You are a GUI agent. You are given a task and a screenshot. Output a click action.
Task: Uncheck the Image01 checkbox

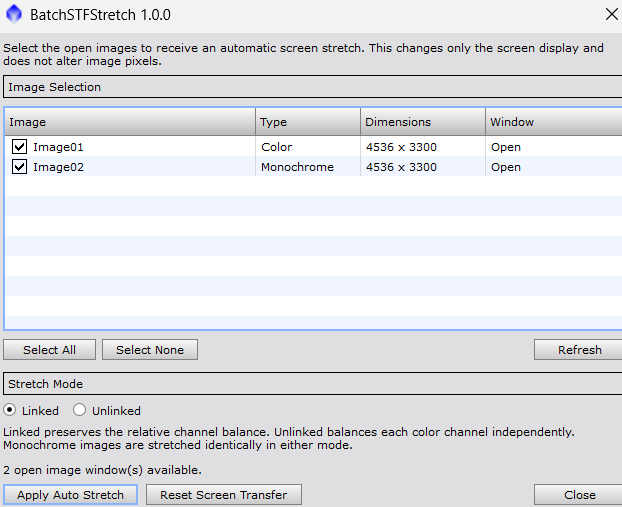(x=19, y=147)
